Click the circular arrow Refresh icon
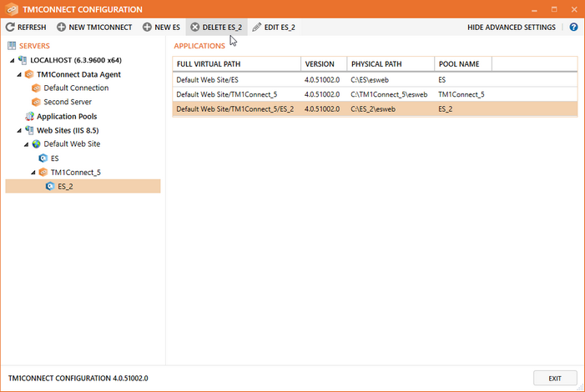 click(x=11, y=28)
